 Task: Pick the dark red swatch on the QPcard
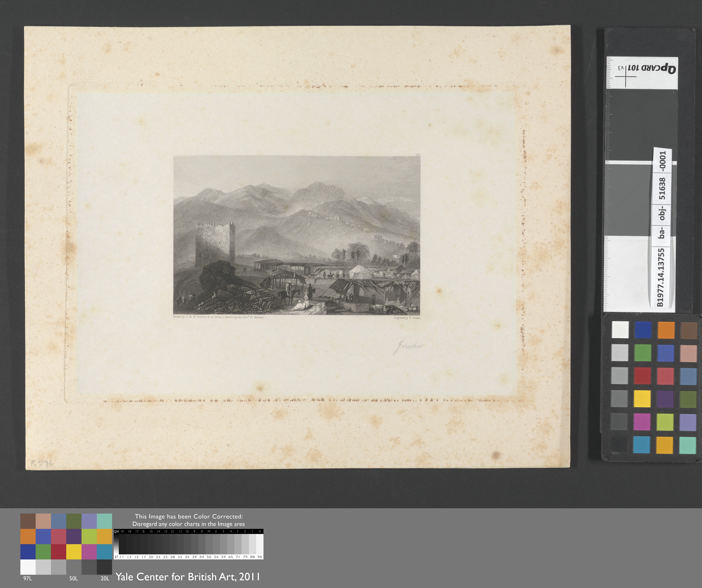pyautogui.click(x=642, y=376)
